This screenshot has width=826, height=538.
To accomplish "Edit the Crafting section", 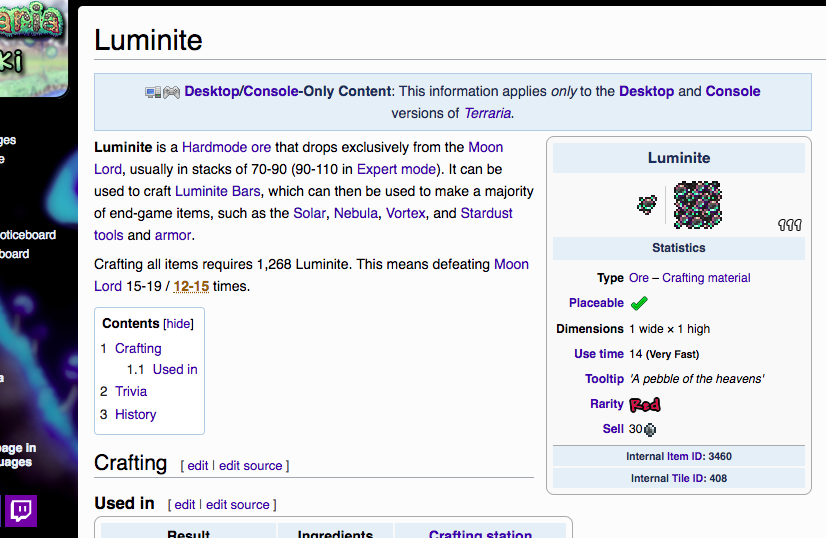I will tap(198, 466).
